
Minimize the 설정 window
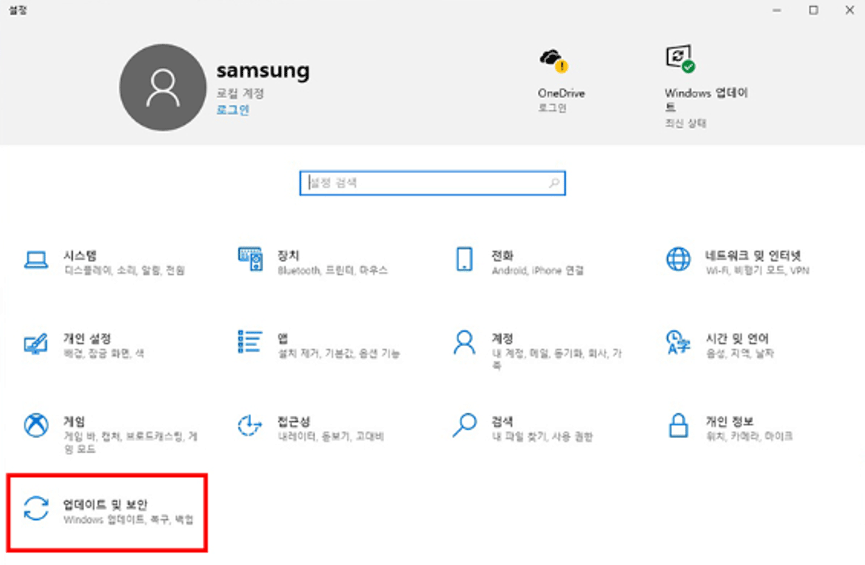777,10
